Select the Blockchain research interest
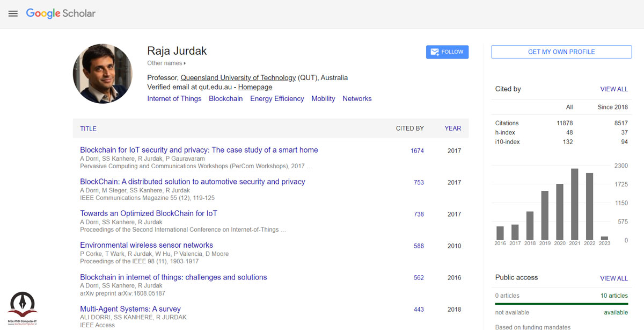 [x=226, y=99]
